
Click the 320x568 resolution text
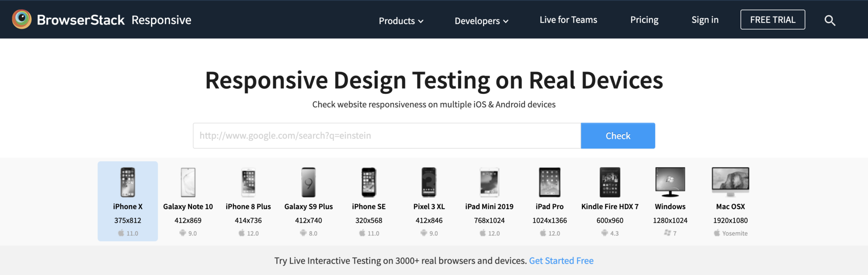point(369,220)
